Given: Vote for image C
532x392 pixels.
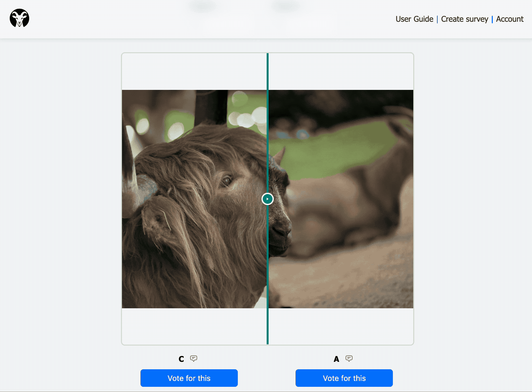Looking at the screenshot, I should click(189, 378).
